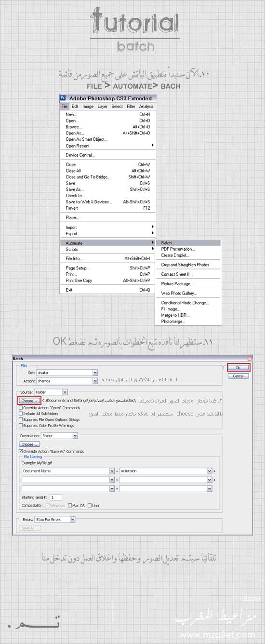Click Source Choose... button
This screenshot has width=265, height=644.
coord(29,401)
